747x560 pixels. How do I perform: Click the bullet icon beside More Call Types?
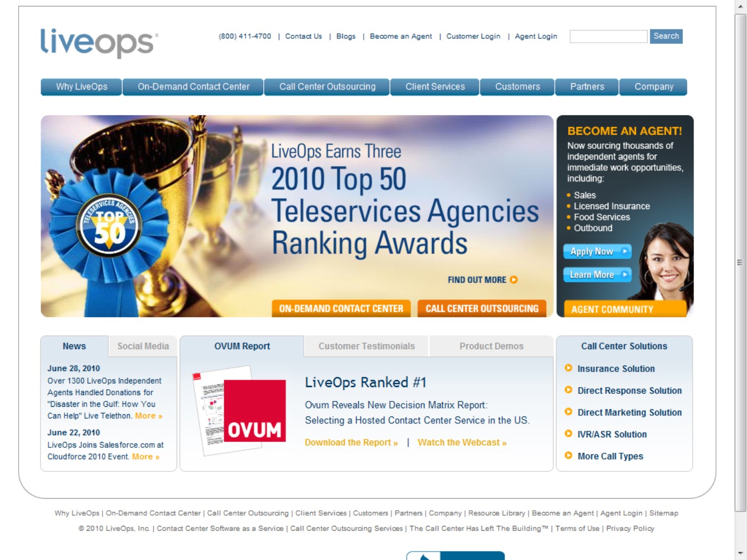pos(568,455)
